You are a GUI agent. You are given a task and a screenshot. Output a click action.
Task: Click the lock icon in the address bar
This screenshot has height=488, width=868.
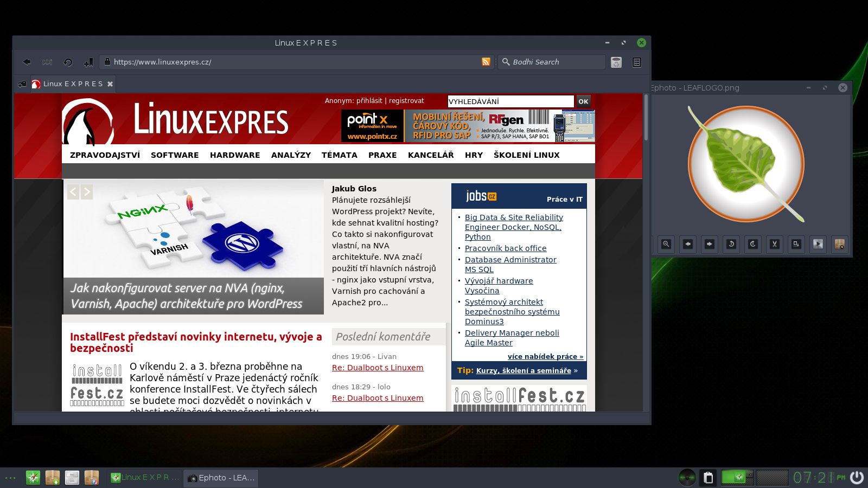point(107,62)
